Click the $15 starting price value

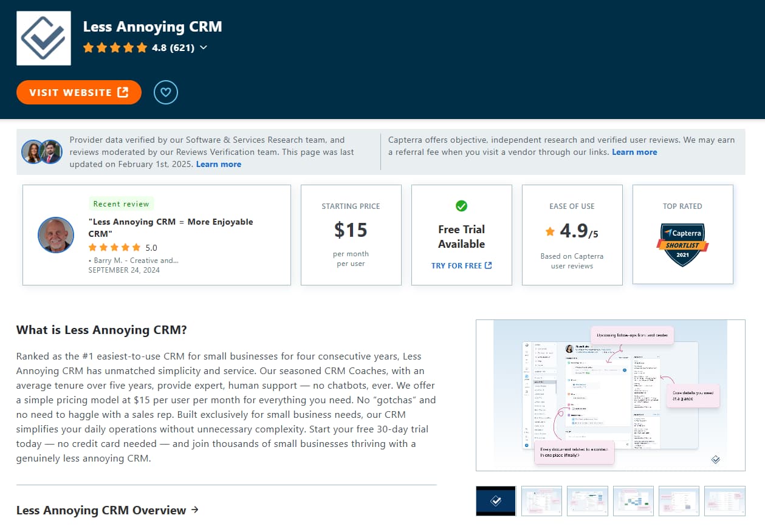[351, 230]
